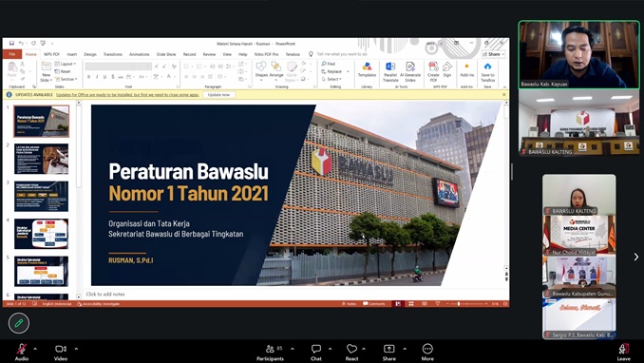Image resolution: width=644 pixels, height=363 pixels.
Task: Toggle Strikethrough formatting
Action: 121,77
